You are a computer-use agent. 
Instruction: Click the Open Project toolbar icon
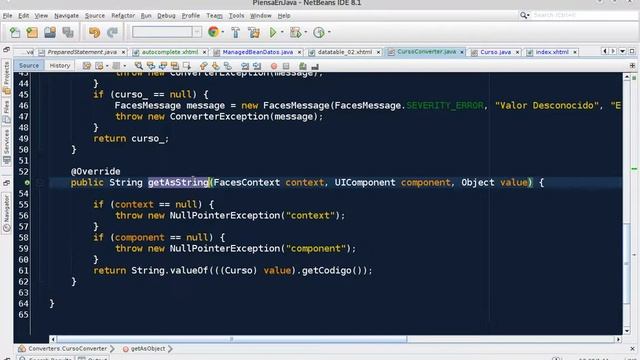pyautogui.click(x=50, y=32)
